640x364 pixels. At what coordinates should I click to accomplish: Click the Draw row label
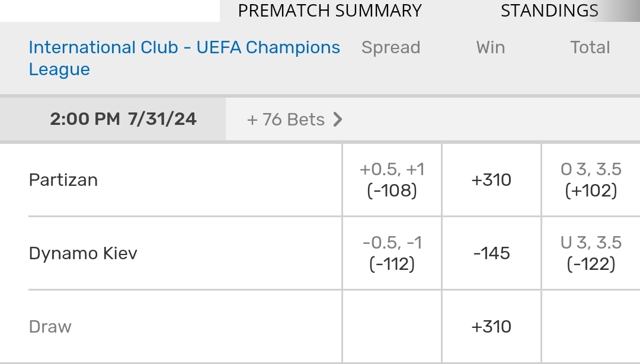(50, 327)
